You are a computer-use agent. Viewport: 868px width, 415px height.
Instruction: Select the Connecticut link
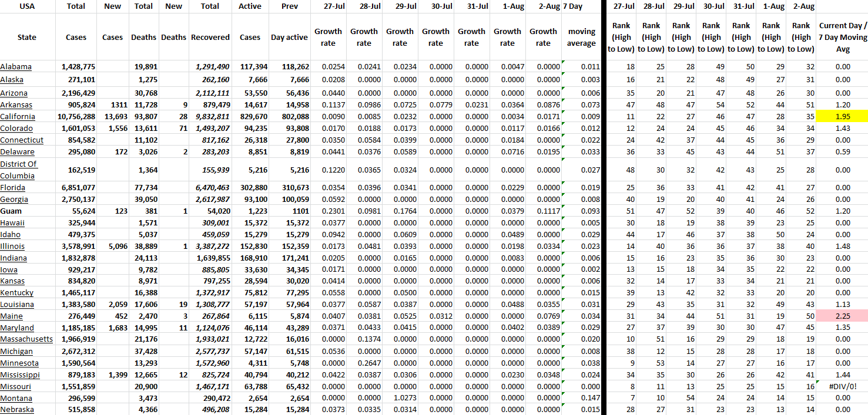(22, 140)
